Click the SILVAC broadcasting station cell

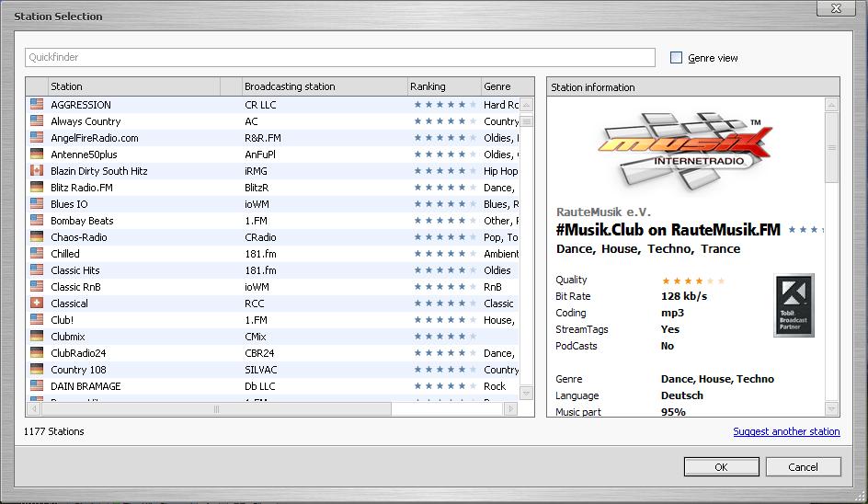[x=261, y=370]
